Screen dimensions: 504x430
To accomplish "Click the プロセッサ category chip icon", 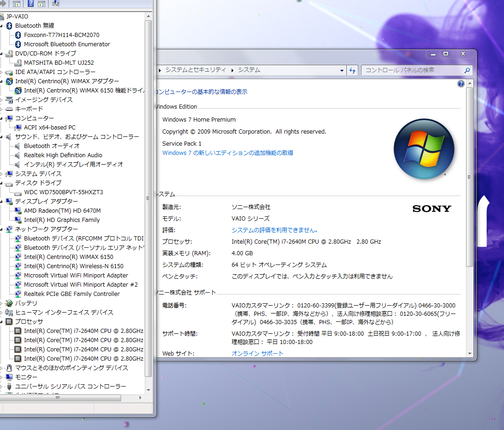I will [x=9, y=322].
